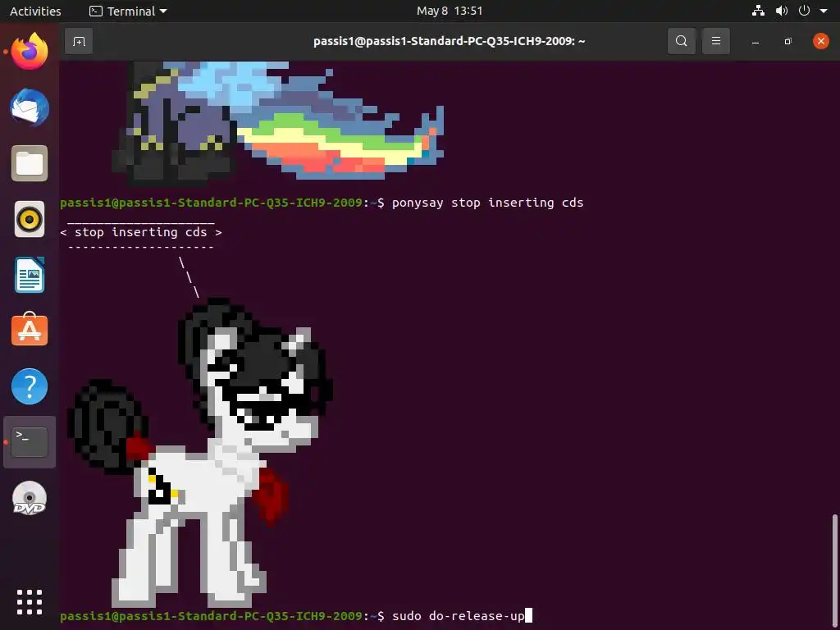Open the Terminal app menu dropdown
The height and width of the screenshot is (630, 840).
tap(128, 11)
